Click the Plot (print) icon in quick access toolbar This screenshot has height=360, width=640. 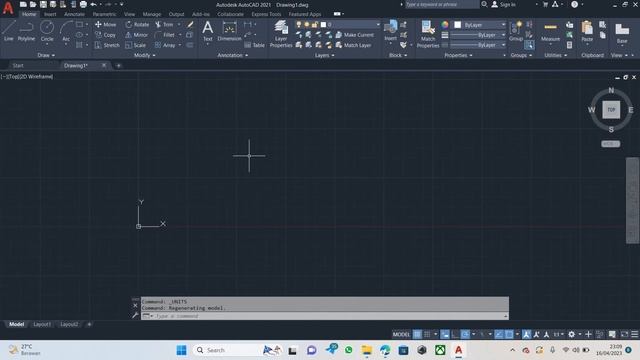83,4
